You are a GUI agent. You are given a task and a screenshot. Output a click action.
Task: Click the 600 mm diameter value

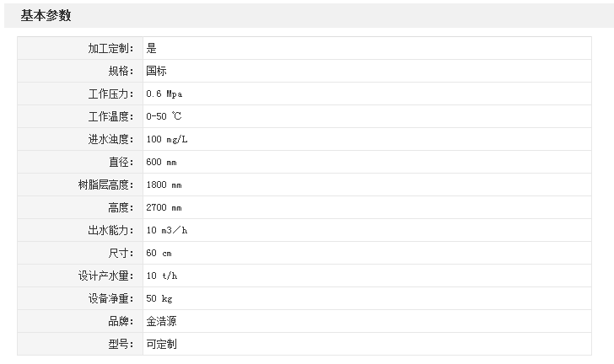pos(161,162)
